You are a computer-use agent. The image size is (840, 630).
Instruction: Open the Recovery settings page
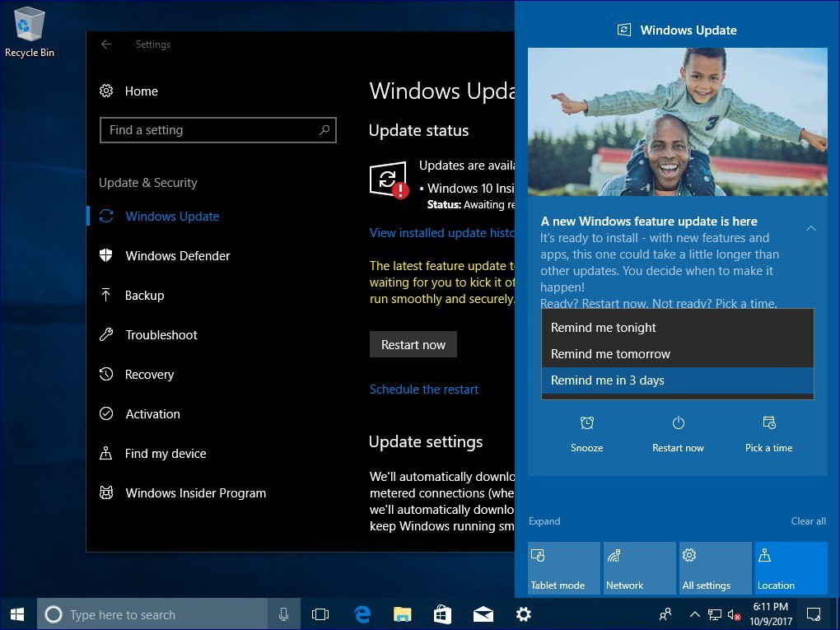(149, 374)
